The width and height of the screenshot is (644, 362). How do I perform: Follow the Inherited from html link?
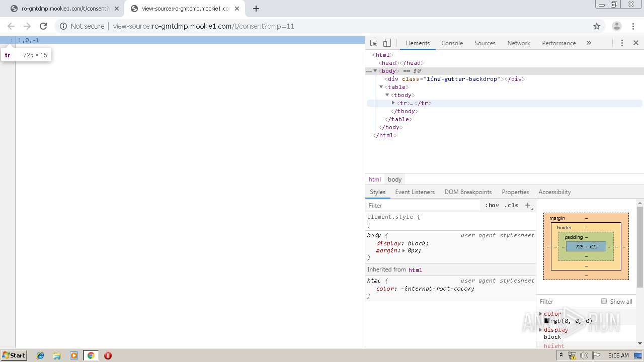[415, 270]
